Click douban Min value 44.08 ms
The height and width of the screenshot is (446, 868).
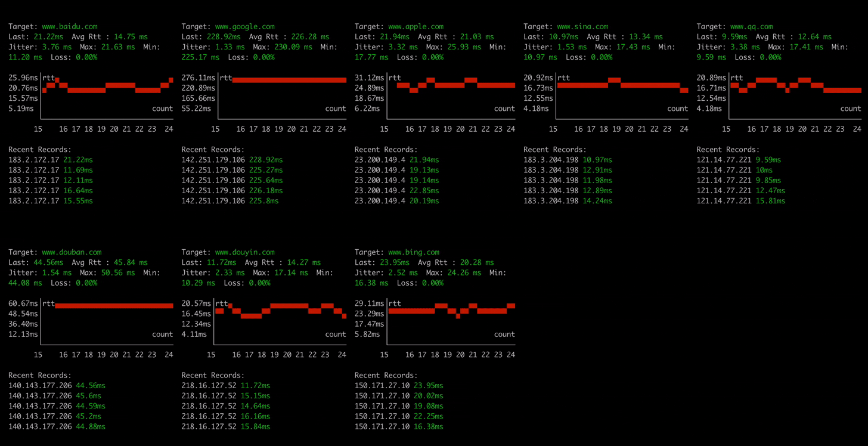tap(25, 283)
